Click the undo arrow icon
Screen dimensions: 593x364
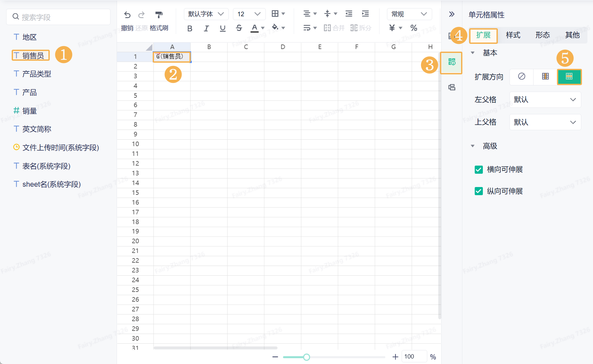127,15
